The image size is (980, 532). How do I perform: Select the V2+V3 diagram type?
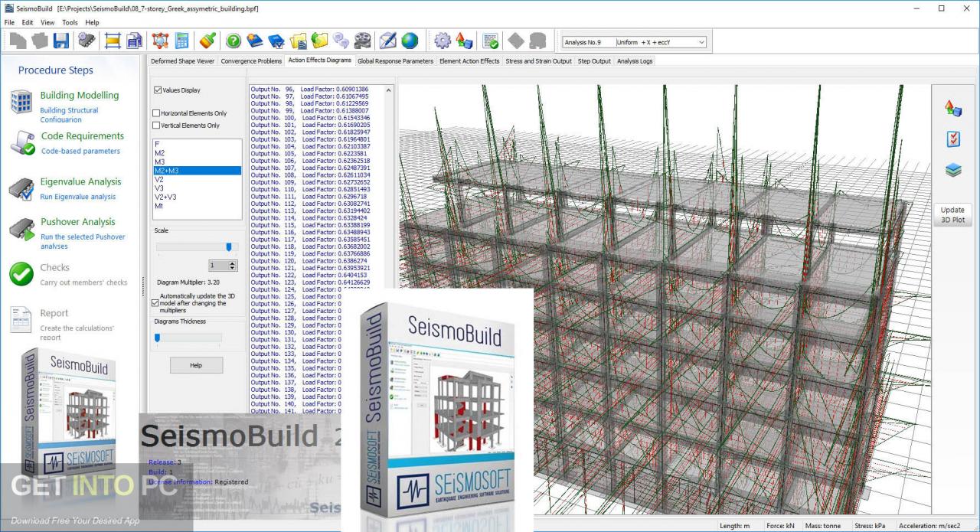pyautogui.click(x=198, y=197)
